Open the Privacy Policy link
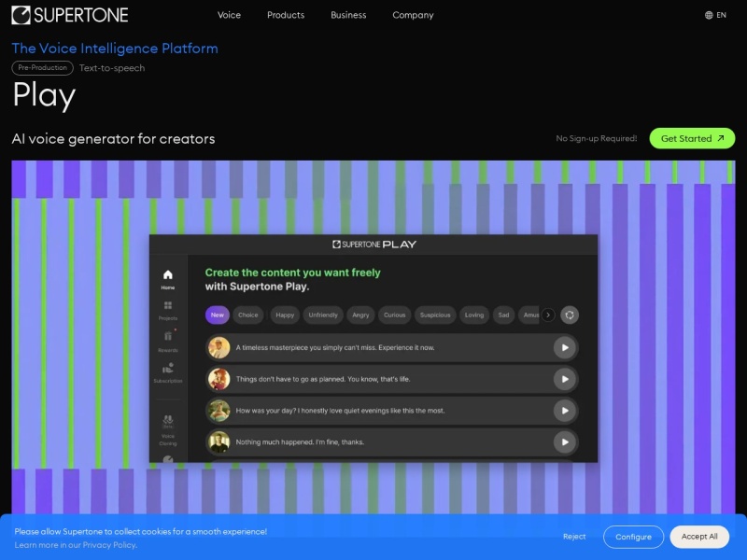Image resolution: width=747 pixels, height=560 pixels. [x=109, y=545]
